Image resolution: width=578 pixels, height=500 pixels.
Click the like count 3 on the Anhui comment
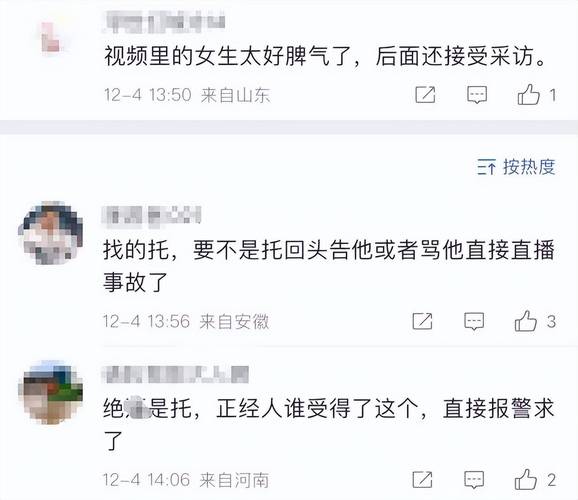pyautogui.click(x=551, y=322)
